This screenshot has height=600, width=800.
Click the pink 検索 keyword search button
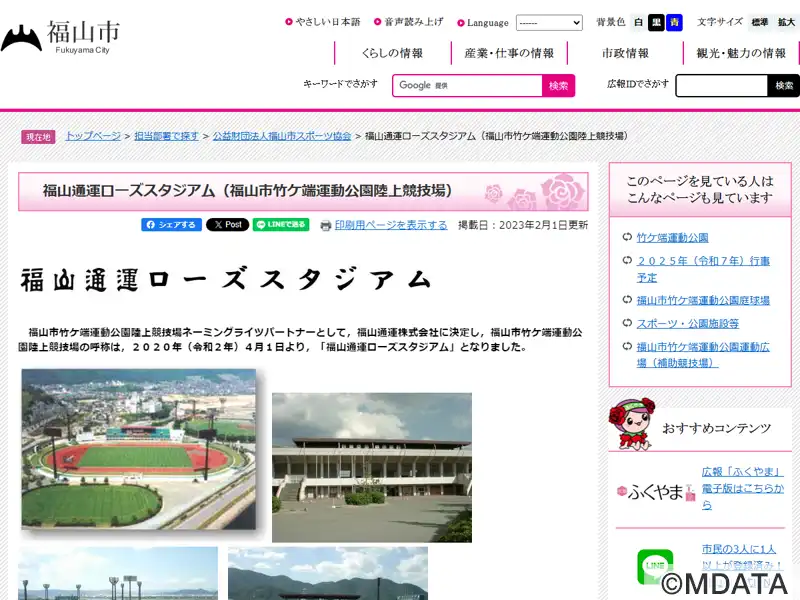tap(558, 86)
